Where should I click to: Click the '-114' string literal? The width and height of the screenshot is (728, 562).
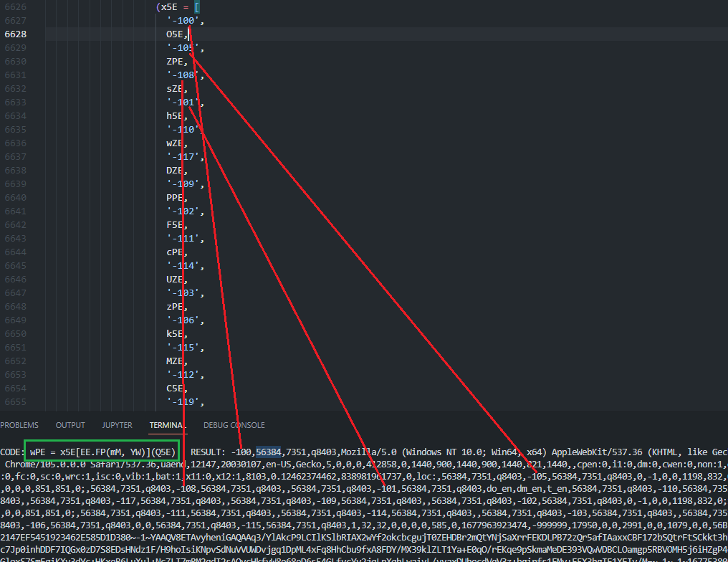[183, 266]
